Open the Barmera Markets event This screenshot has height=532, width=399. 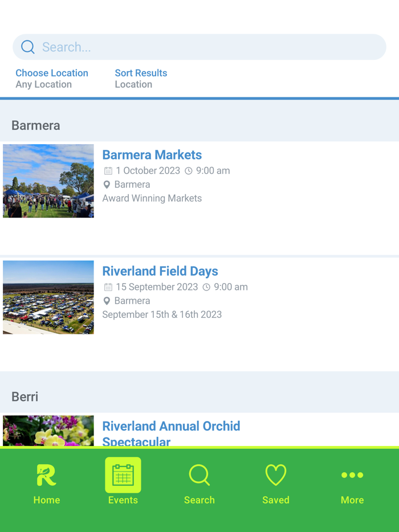click(x=152, y=154)
